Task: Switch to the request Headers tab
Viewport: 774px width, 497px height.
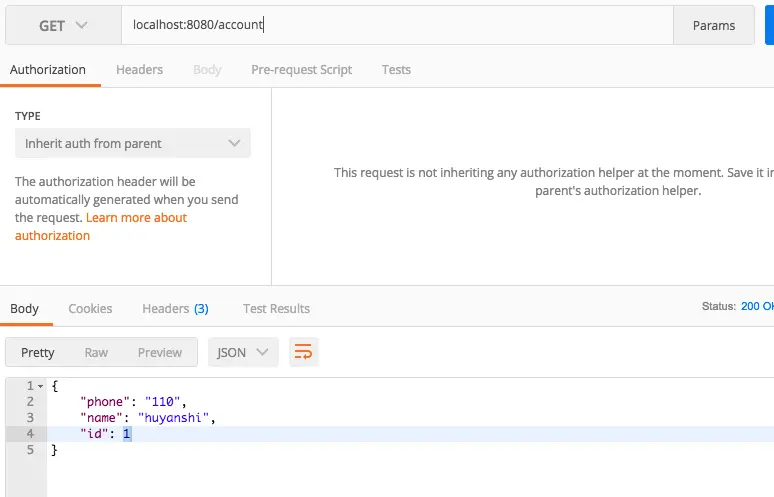Action: coord(140,70)
